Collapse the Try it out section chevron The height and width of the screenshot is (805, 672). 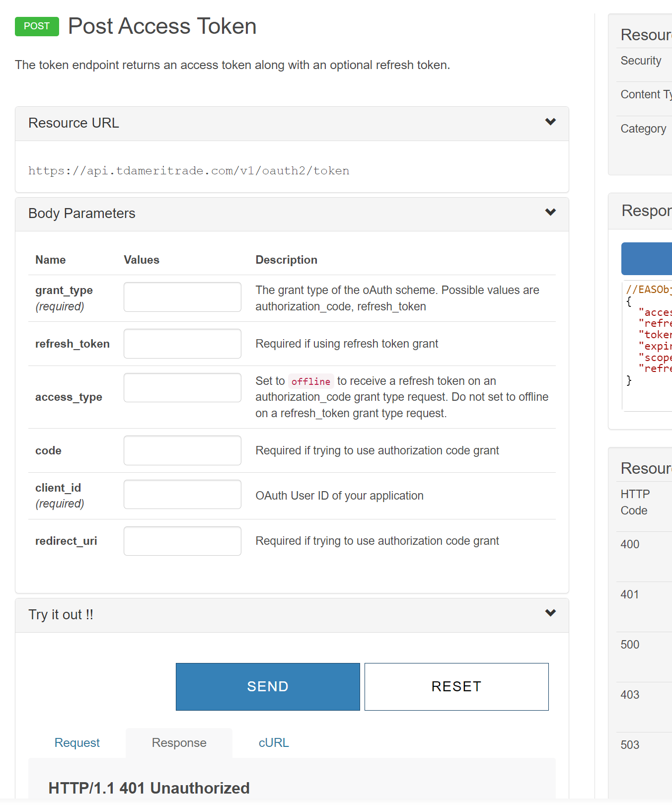(x=550, y=613)
